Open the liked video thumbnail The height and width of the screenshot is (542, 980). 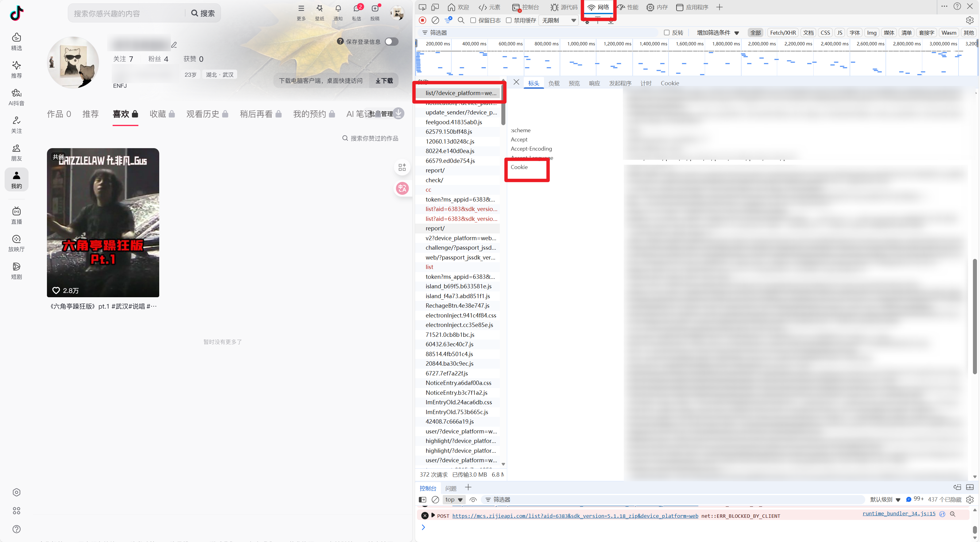pos(103,222)
